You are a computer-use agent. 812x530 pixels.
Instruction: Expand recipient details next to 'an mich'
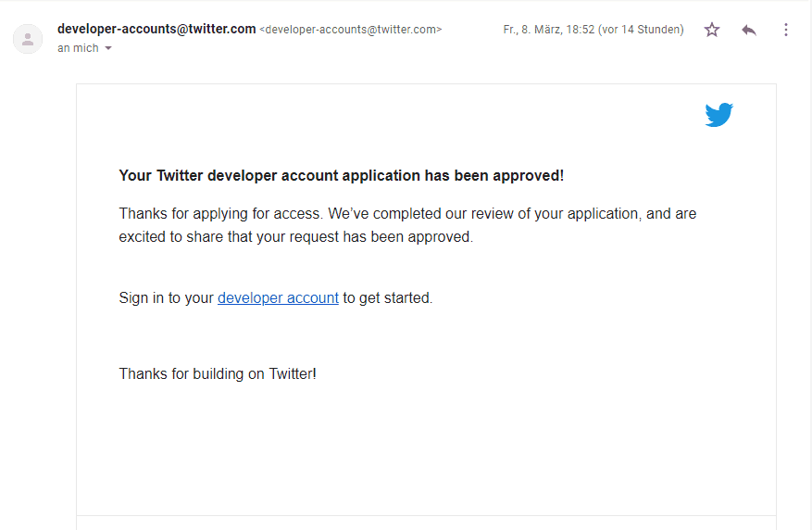coord(108,48)
